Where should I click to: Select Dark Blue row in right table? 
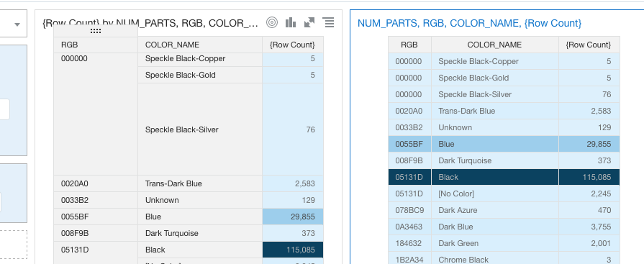[504, 227]
